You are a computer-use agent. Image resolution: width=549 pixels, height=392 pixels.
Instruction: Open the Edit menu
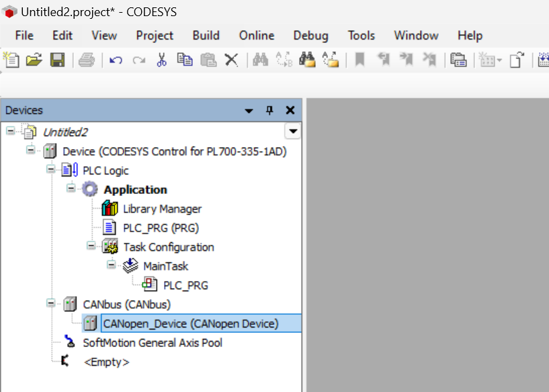click(x=62, y=36)
